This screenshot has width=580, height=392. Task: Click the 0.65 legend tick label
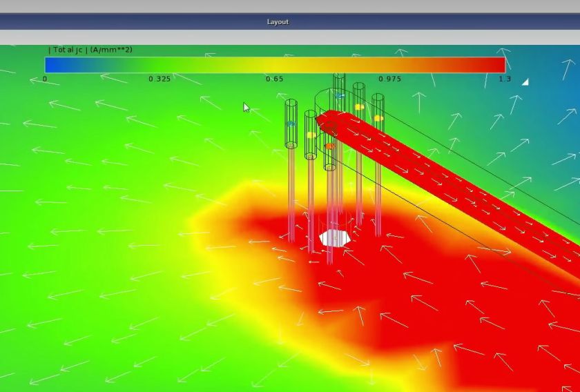click(x=275, y=79)
